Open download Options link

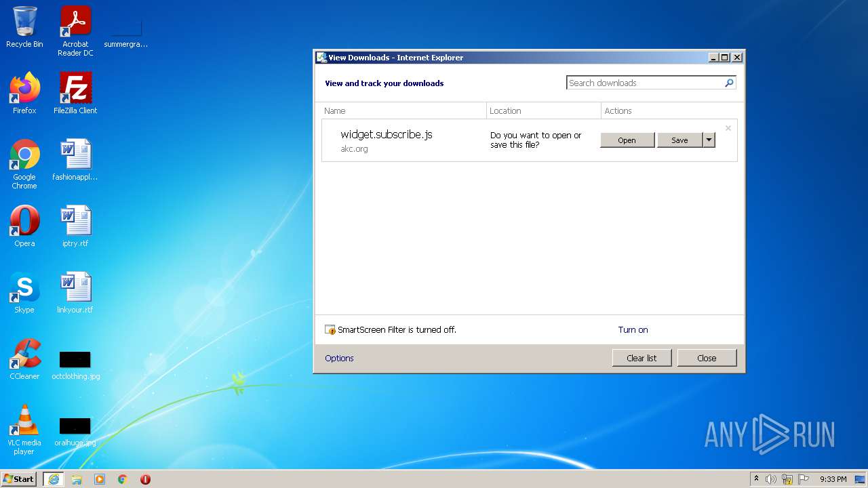339,359
